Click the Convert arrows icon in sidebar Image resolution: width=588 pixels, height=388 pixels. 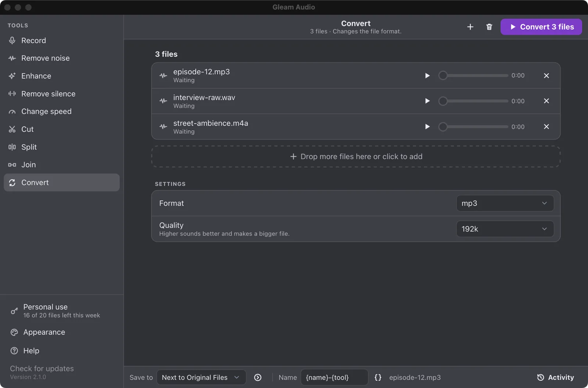pyautogui.click(x=12, y=182)
